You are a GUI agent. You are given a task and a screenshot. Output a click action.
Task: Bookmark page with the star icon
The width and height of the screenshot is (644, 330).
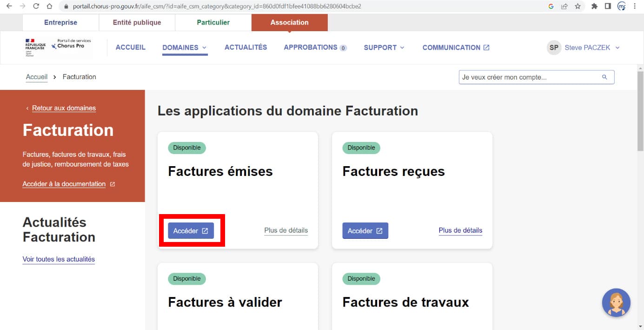[x=578, y=7]
